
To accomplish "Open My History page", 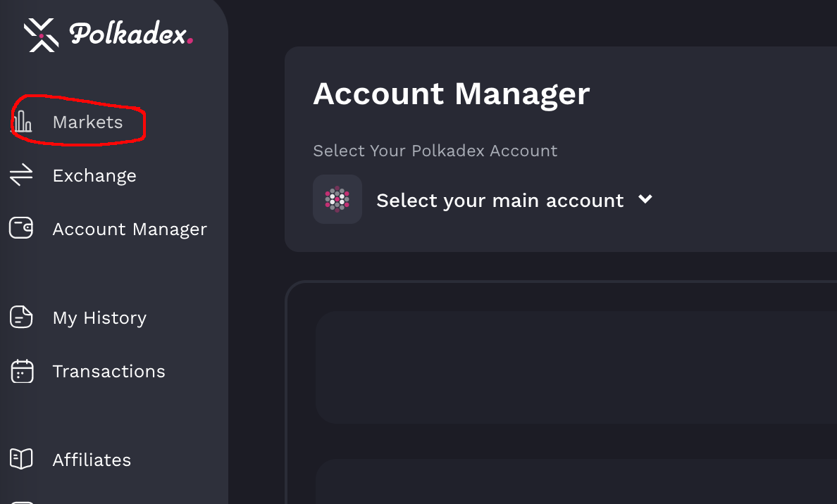I will pyautogui.click(x=99, y=317).
